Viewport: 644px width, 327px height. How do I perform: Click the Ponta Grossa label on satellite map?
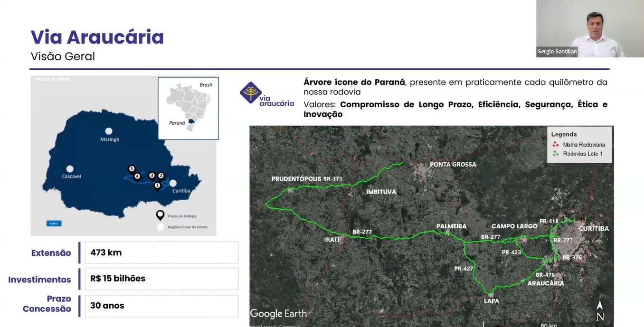coord(453,165)
